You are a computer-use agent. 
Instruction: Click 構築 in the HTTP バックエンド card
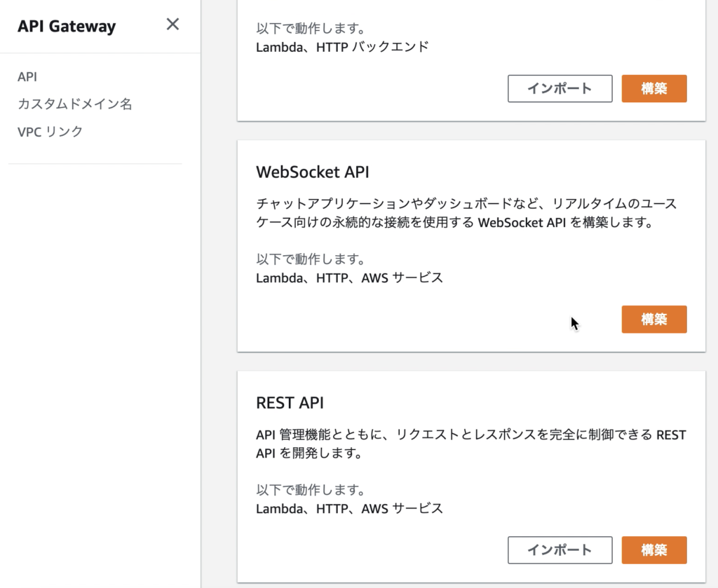click(654, 88)
